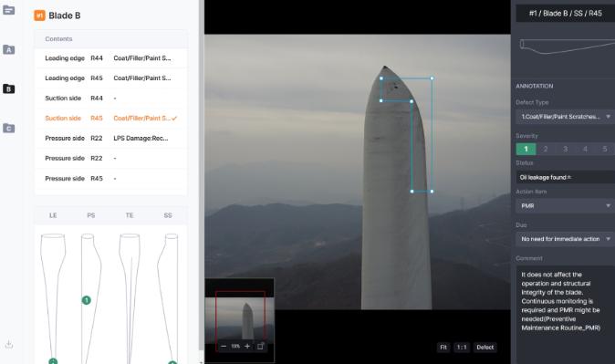This screenshot has width=615, height=364.
Task: Expand the Action Item PMR dropdown
Action: click(x=565, y=205)
